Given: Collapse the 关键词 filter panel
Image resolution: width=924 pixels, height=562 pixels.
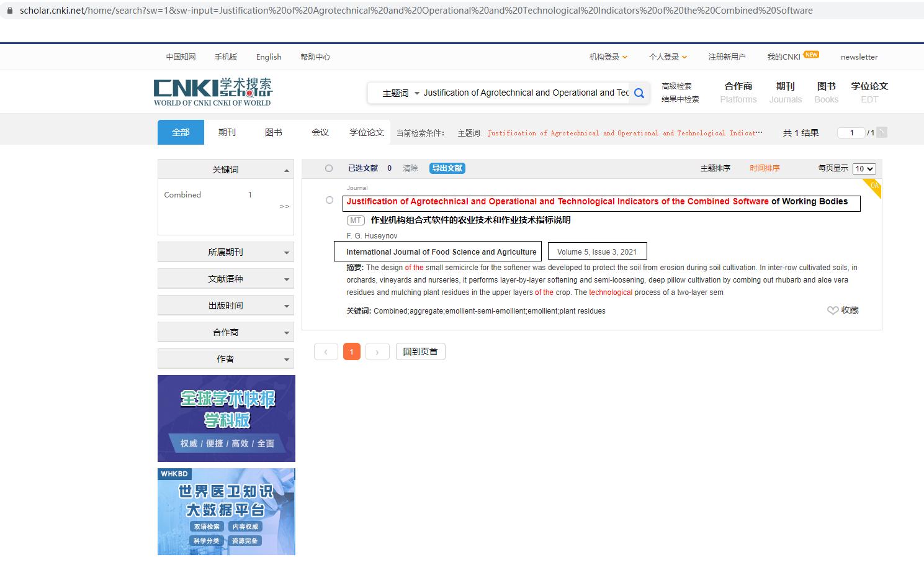Looking at the screenshot, I should tap(226, 170).
